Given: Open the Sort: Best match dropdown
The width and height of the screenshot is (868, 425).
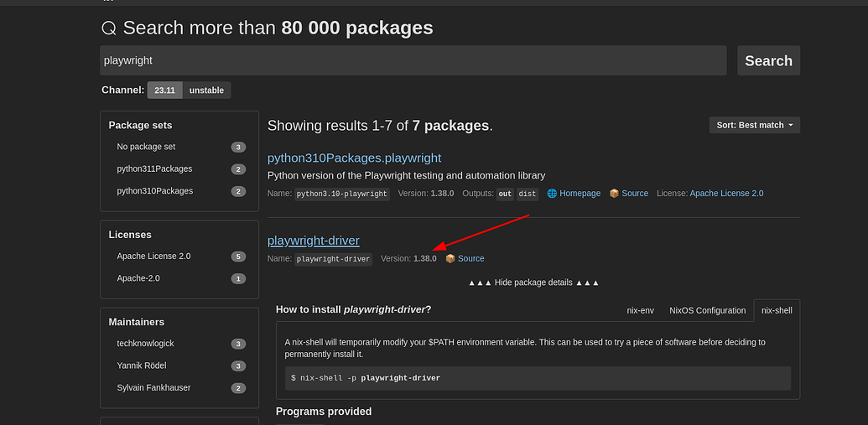Looking at the screenshot, I should pos(755,125).
